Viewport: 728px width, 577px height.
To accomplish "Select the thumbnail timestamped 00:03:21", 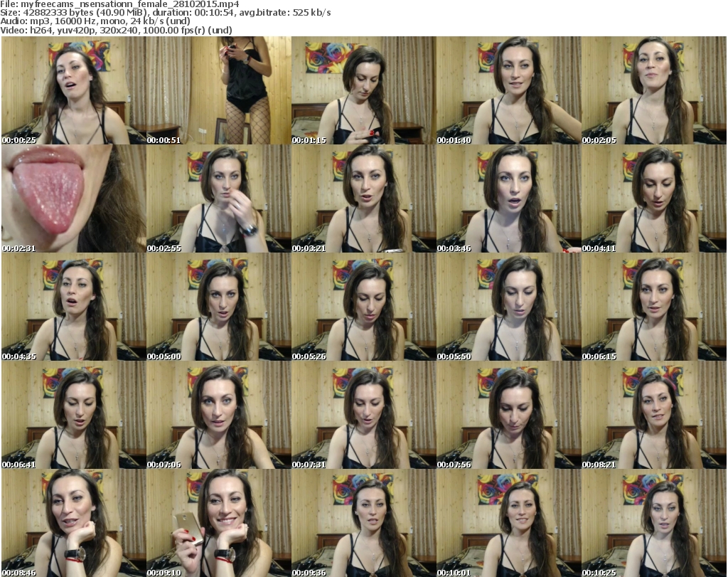I will 363,198.
